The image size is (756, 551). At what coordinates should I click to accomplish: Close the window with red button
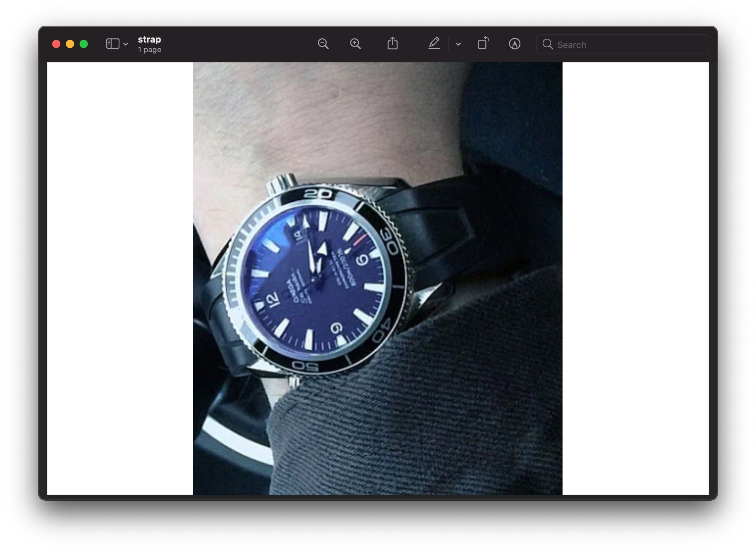tap(56, 44)
